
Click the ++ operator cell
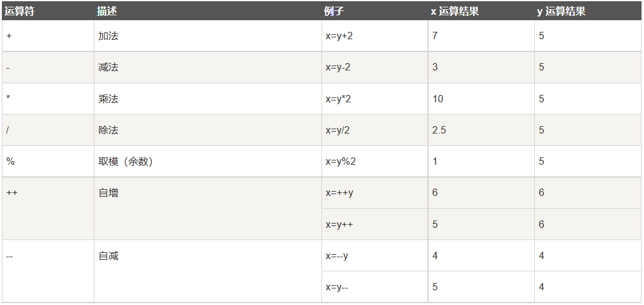[x=48, y=208]
